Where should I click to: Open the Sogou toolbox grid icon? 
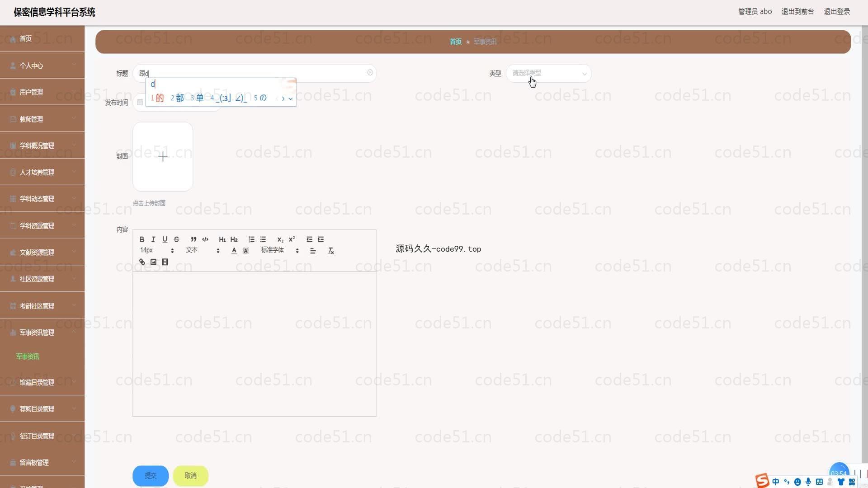(852, 482)
